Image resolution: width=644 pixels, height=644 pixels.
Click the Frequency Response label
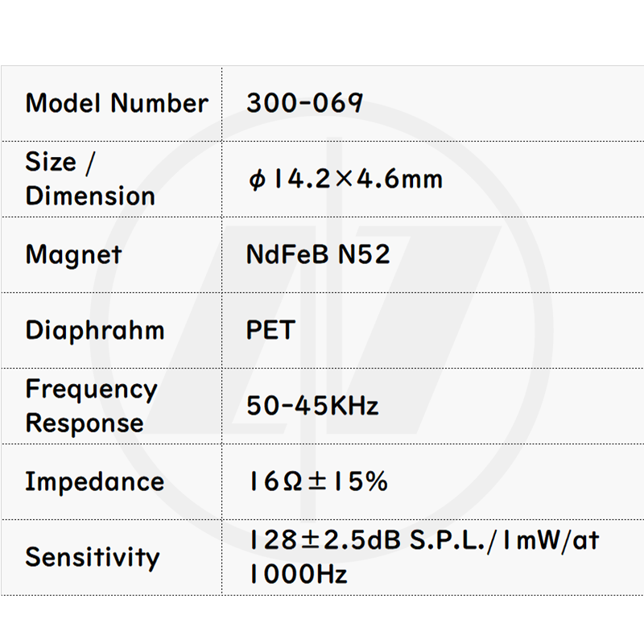coord(91,406)
